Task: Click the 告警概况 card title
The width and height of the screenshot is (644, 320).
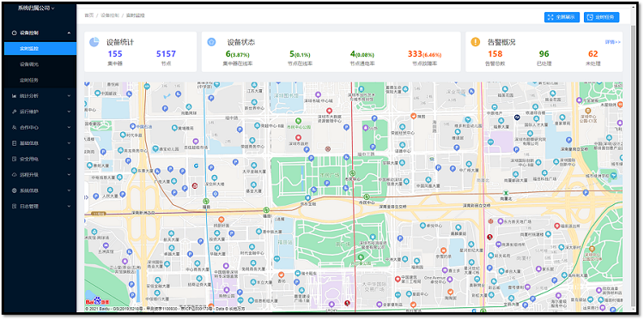Action: click(x=501, y=42)
